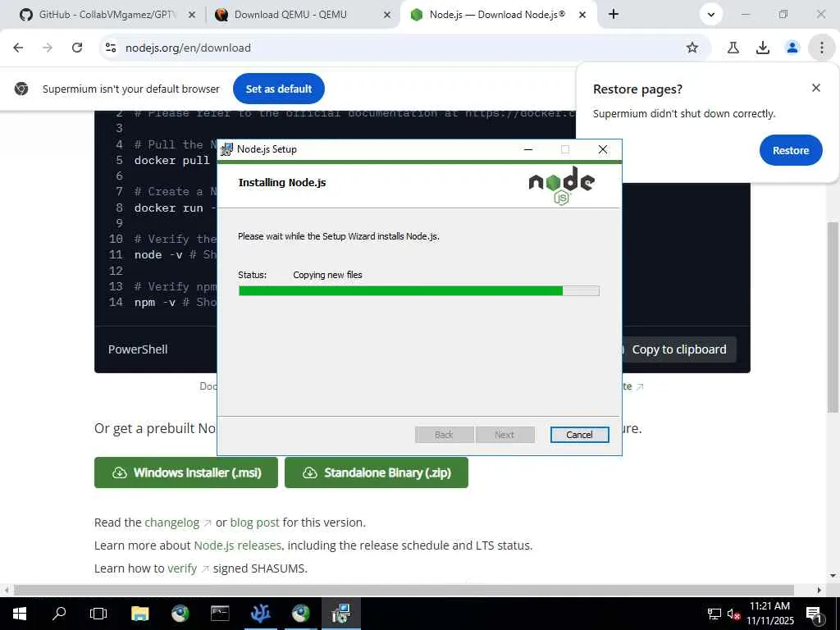Image resolution: width=840 pixels, height=630 pixels.
Task: Open the blog post link
Action: tap(254, 523)
